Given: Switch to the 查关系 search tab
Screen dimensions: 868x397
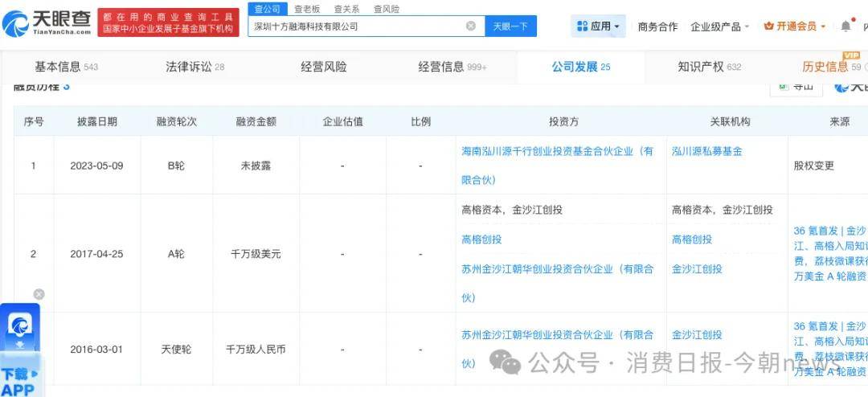Looking at the screenshot, I should pyautogui.click(x=346, y=9).
